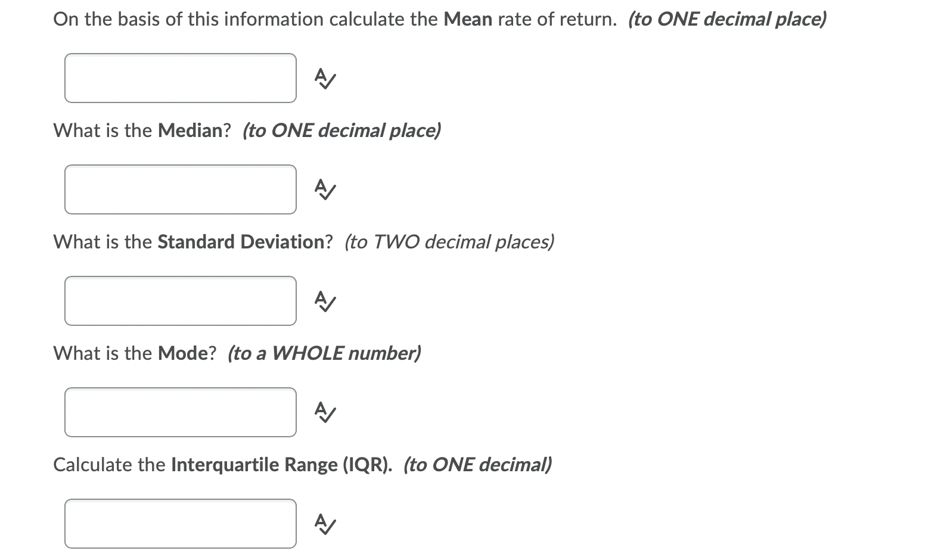Click the spell-check icon beside the Median answer box
This screenshot has height=560, width=944.
coord(325,189)
